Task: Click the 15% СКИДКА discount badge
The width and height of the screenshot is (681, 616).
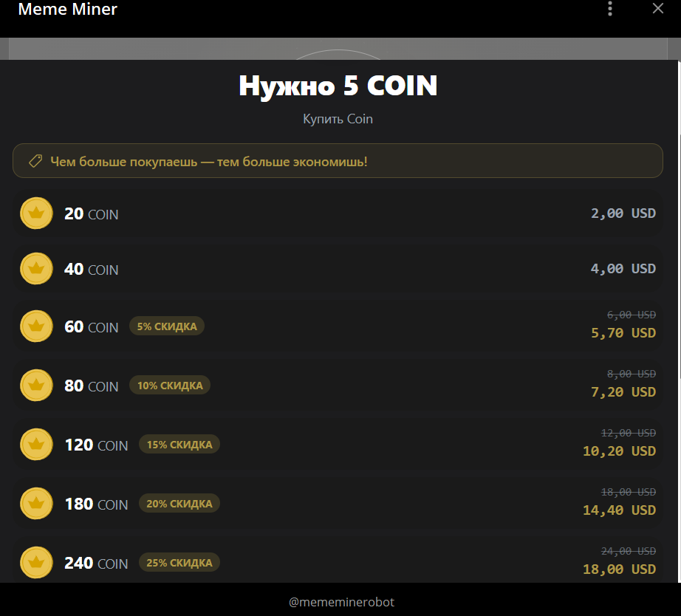Action: click(x=179, y=445)
